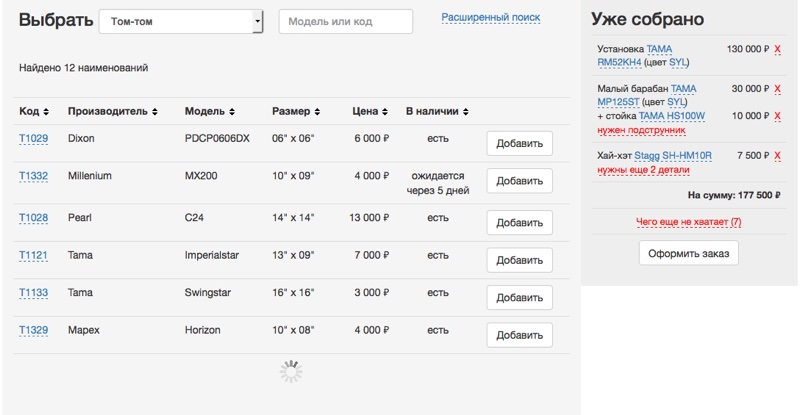
Task: Expand Чего еще не хватает (7) list
Action: 688,221
